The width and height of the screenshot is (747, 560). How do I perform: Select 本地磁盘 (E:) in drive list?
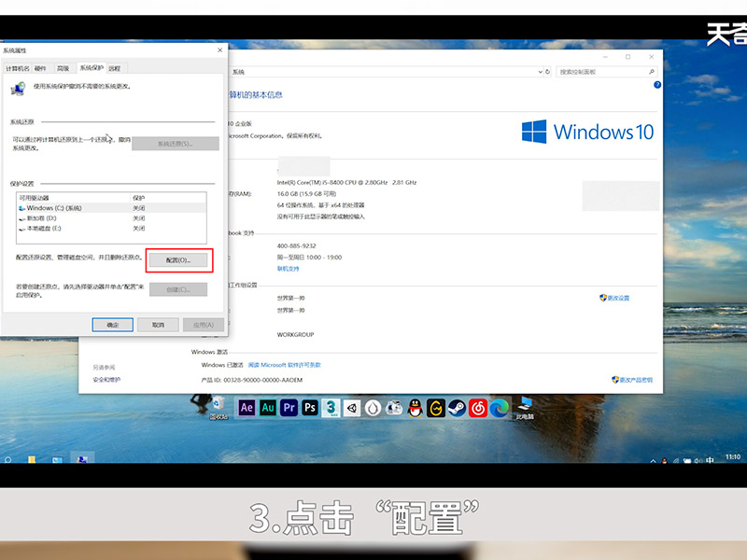point(49,228)
